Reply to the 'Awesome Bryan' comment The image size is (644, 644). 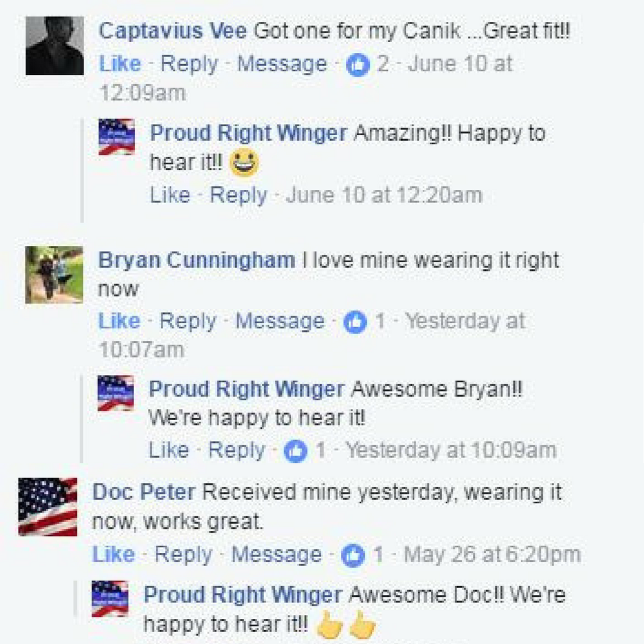click(x=236, y=450)
